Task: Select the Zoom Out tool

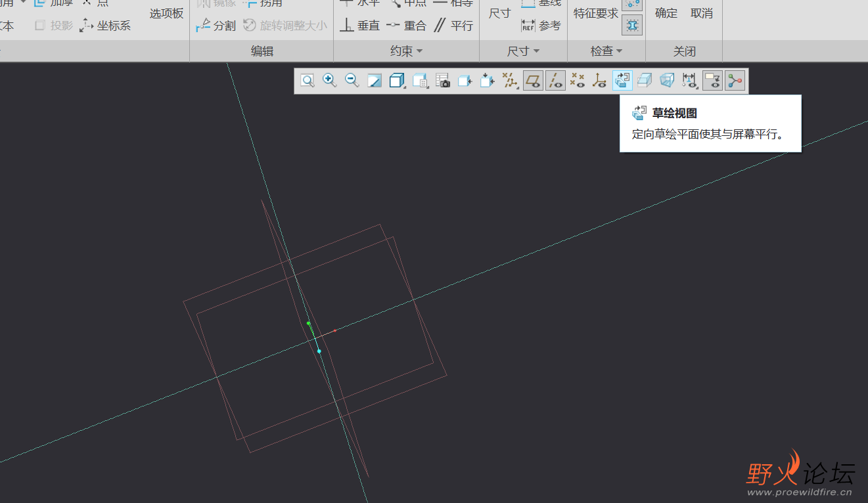Action: coord(352,81)
